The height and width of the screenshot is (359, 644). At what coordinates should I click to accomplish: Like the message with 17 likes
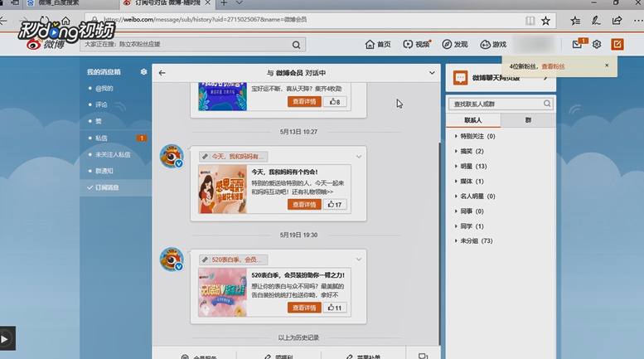point(335,205)
